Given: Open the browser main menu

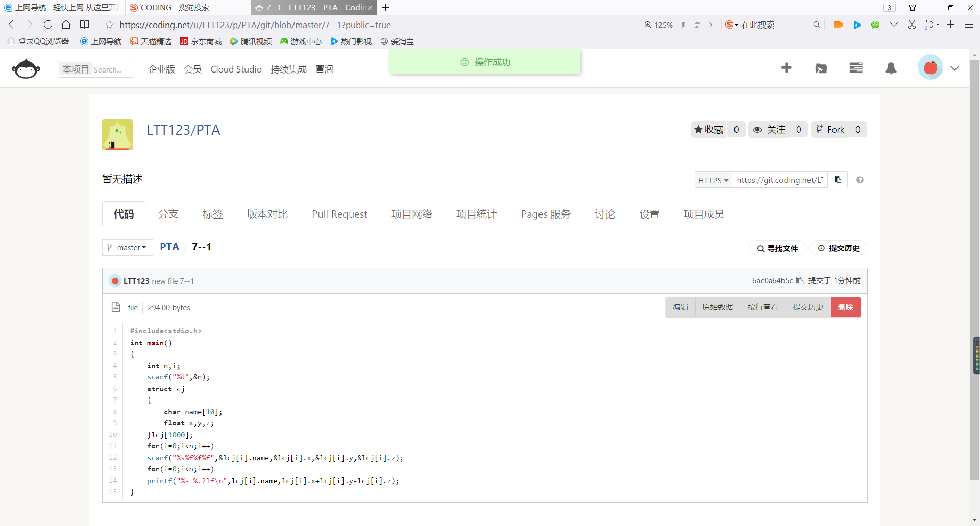Looking at the screenshot, I should click(x=969, y=25).
